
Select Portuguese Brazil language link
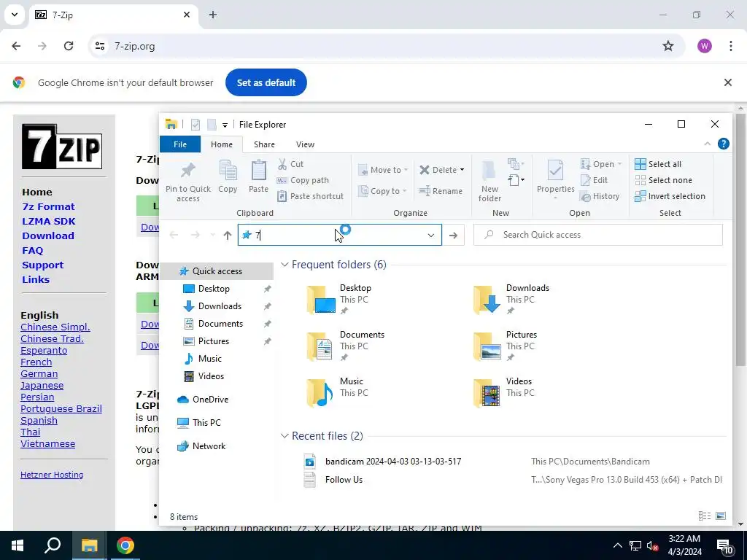[x=61, y=408]
